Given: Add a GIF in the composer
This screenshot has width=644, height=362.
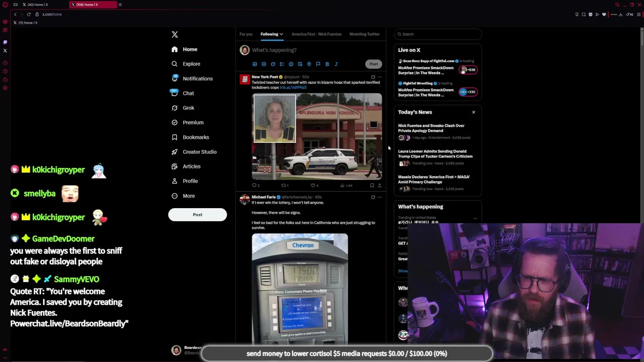Looking at the screenshot, I should click(264, 64).
